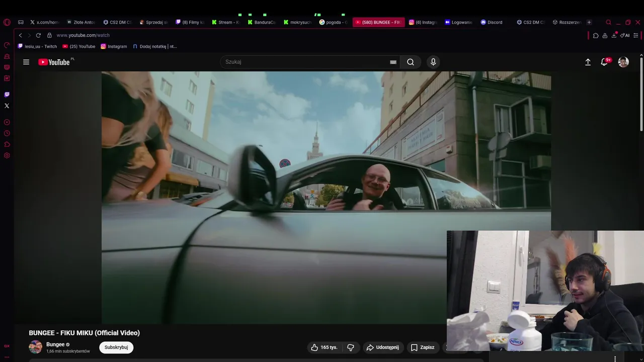The width and height of the screenshot is (644, 362).
Task: Switch to the Sprzedaj tab
Action: 153,22
